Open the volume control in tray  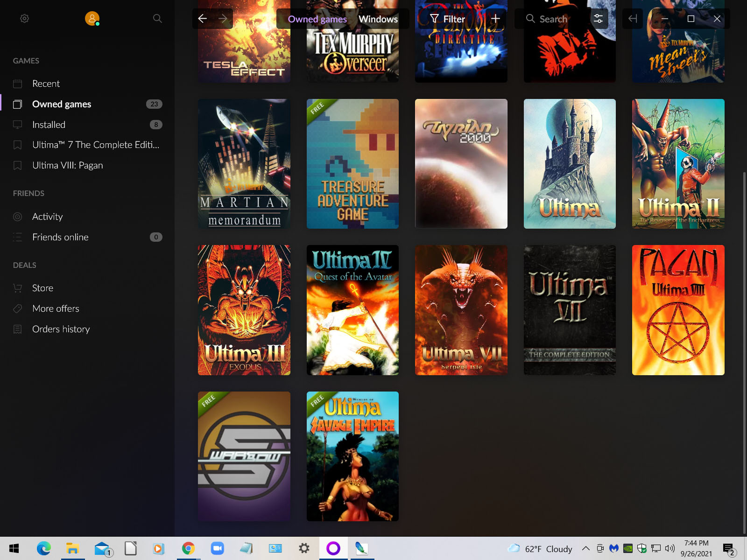[670, 548]
